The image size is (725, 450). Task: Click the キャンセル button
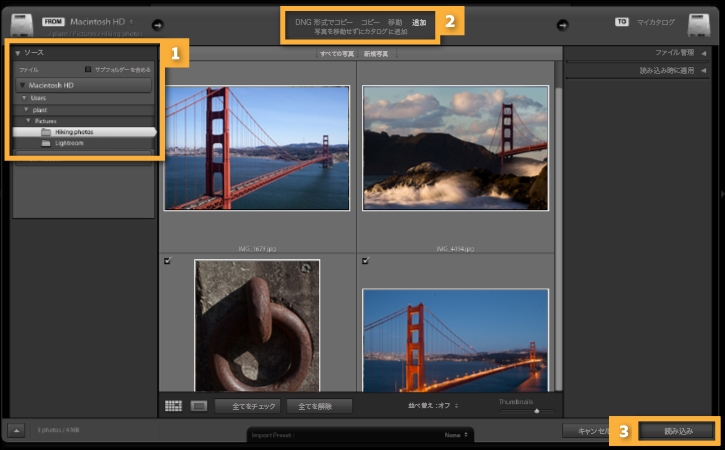click(585, 431)
